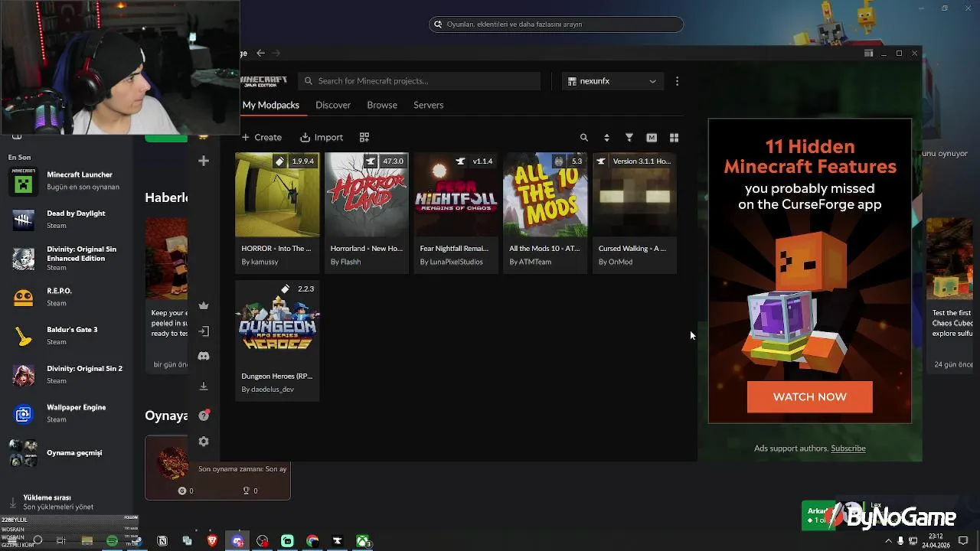Click the Search for Minecraft projects field
Viewport: 980px width, 551px height.
(420, 81)
